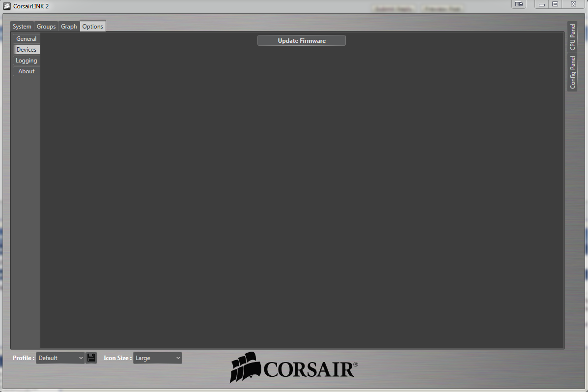The width and height of the screenshot is (588, 392).
Task: Open the Icon Size dropdown showing Large
Action: coord(158,358)
